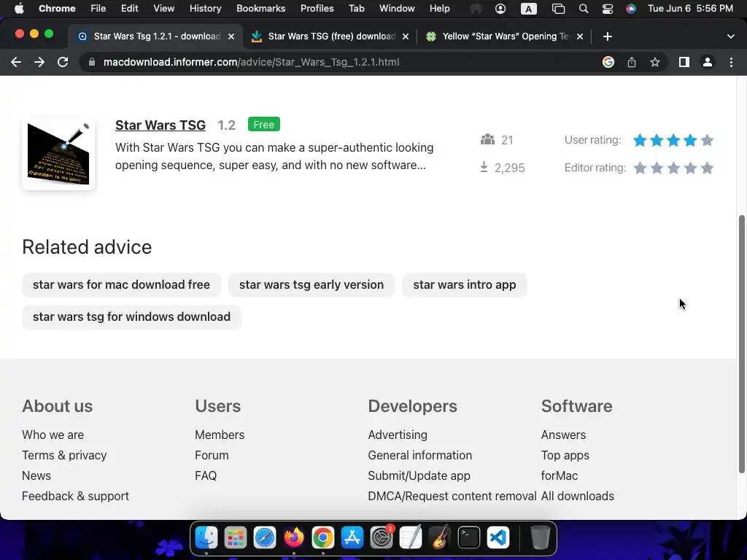The width and height of the screenshot is (747, 560).
Task: Open the Top apps link
Action: tap(565, 455)
